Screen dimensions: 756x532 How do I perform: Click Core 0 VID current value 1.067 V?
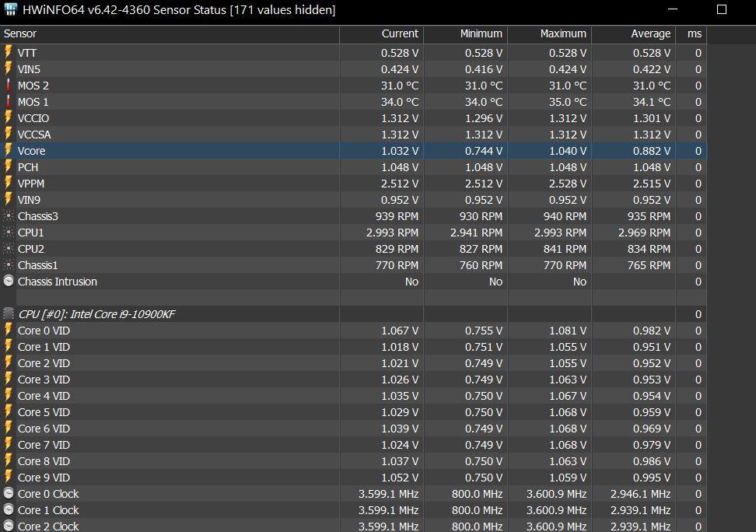click(x=400, y=331)
